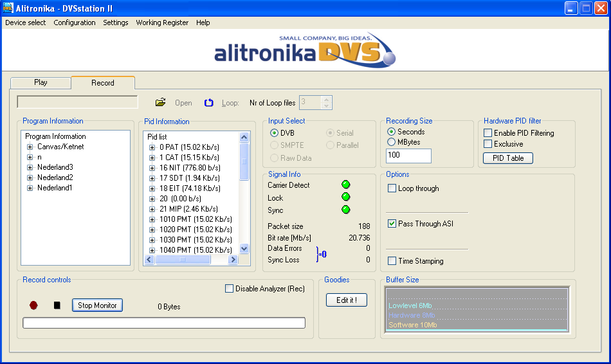Click the Loop label

pyautogui.click(x=230, y=103)
